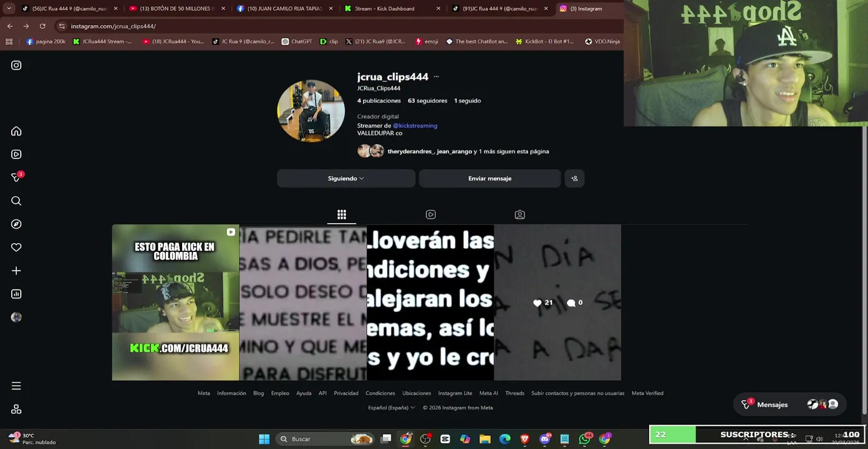Open WhatsApp icon in taskbar
868x449 pixels.
click(584, 439)
